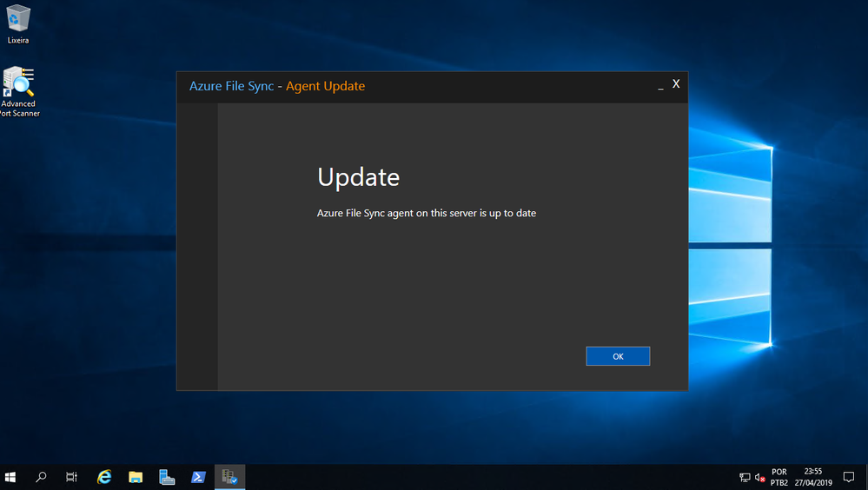Open Server Manager from the taskbar

(x=167, y=477)
